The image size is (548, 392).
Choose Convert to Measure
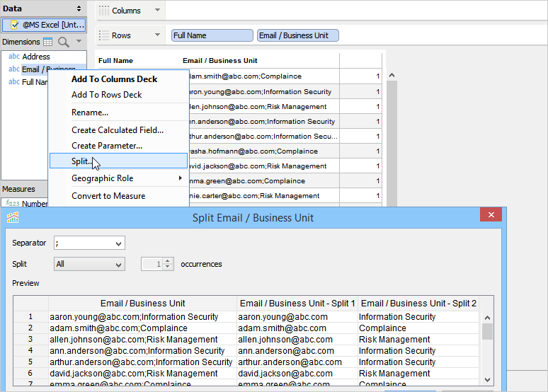[108, 196]
